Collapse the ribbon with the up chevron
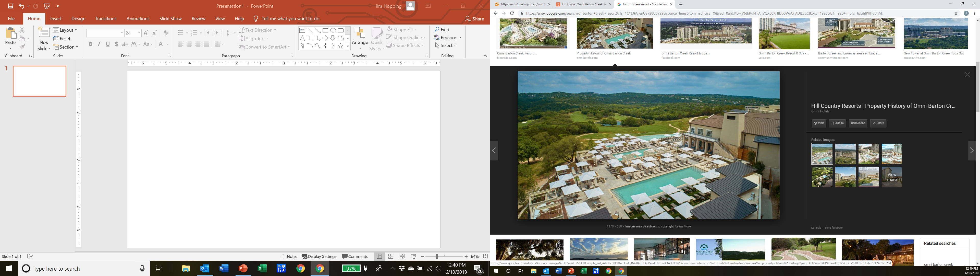The height and width of the screenshot is (276, 980). pos(485,56)
